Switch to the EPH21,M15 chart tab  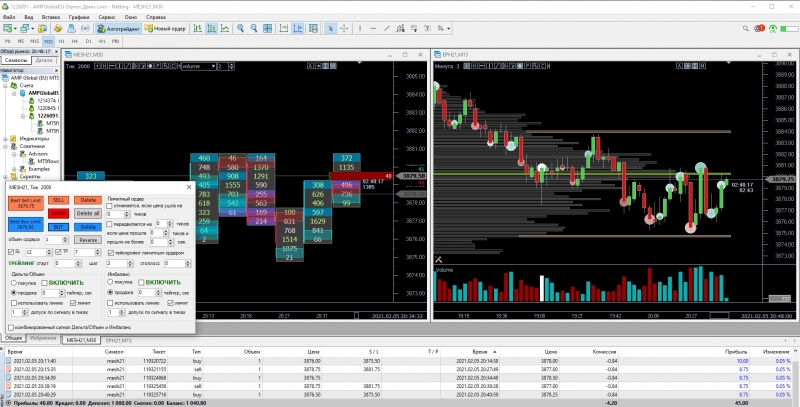[x=118, y=340]
